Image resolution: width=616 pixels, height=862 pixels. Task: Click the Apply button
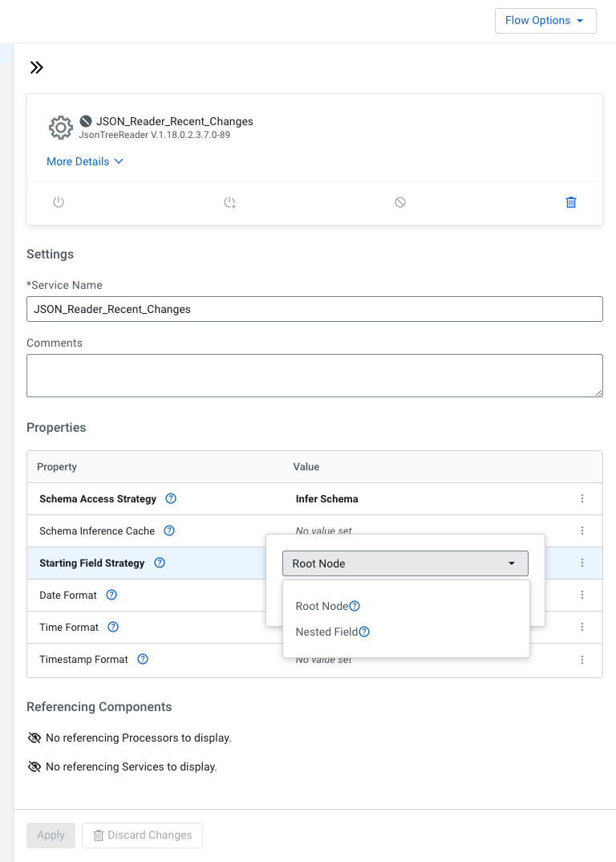click(x=51, y=835)
